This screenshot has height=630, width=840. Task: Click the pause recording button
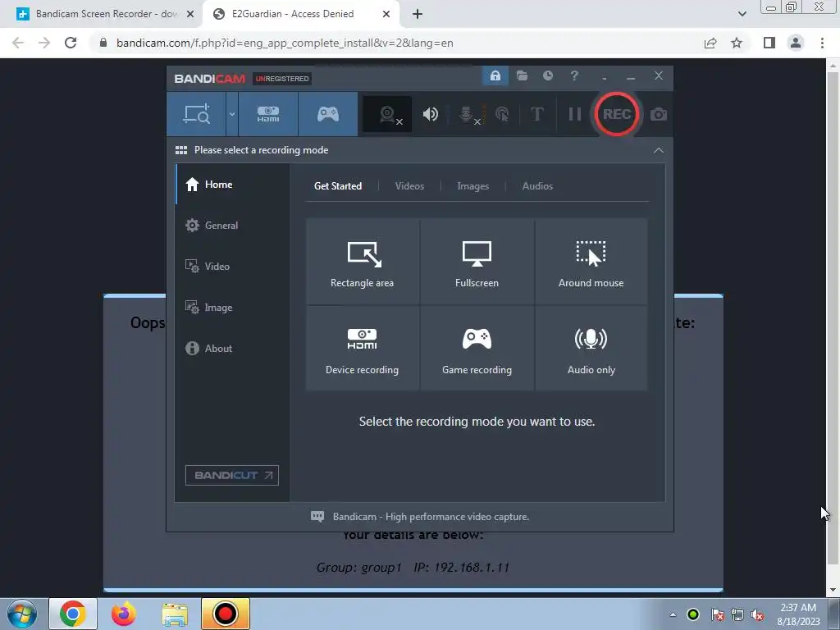click(x=575, y=114)
